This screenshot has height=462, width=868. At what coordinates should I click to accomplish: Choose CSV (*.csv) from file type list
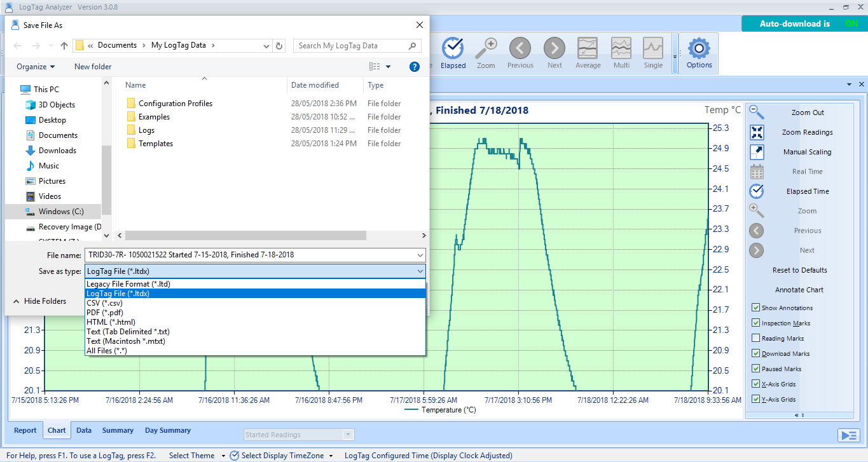(104, 303)
